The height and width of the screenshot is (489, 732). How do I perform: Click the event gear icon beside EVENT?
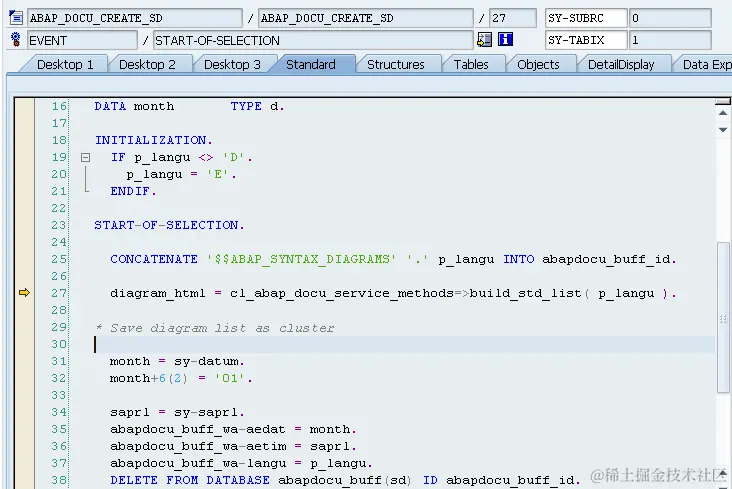point(15,40)
